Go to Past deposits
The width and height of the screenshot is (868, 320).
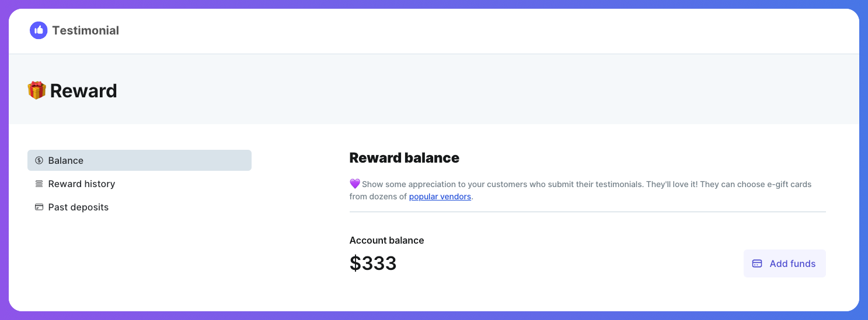point(78,207)
